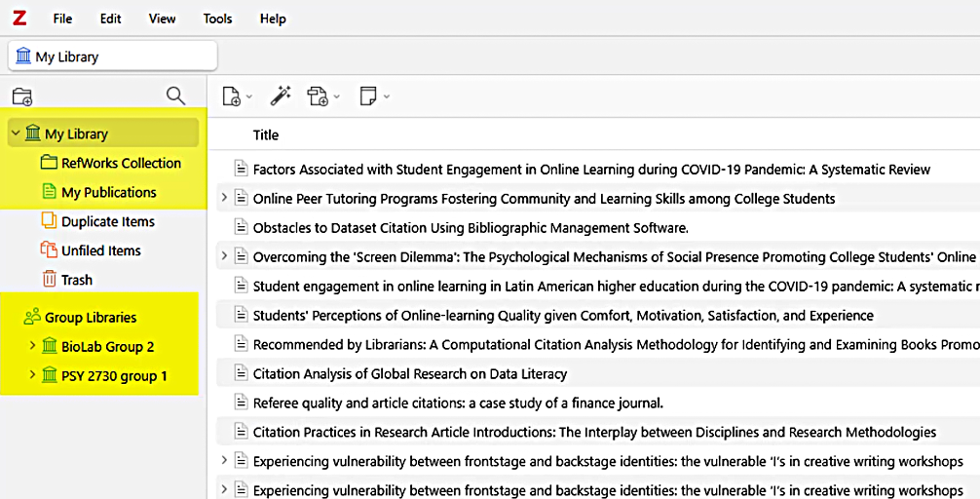This screenshot has height=499, width=980.
Task: Click the New Collection folder icon
Action: click(21, 96)
